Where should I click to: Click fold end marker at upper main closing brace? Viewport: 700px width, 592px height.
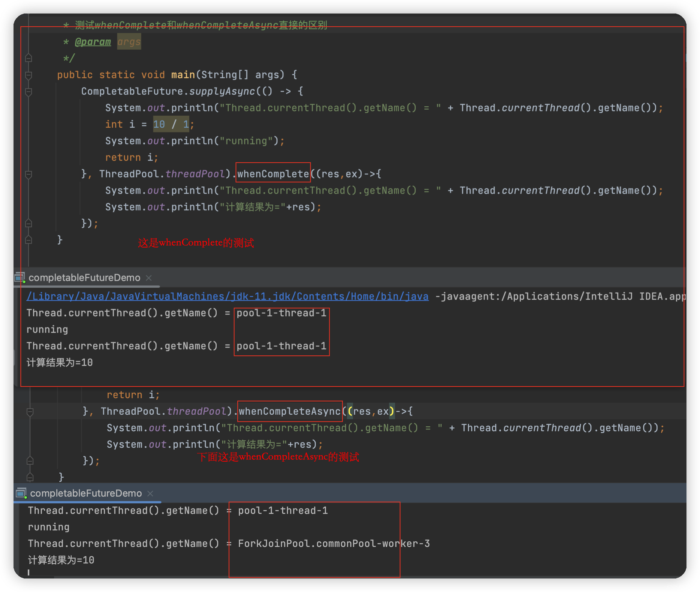[x=29, y=240]
